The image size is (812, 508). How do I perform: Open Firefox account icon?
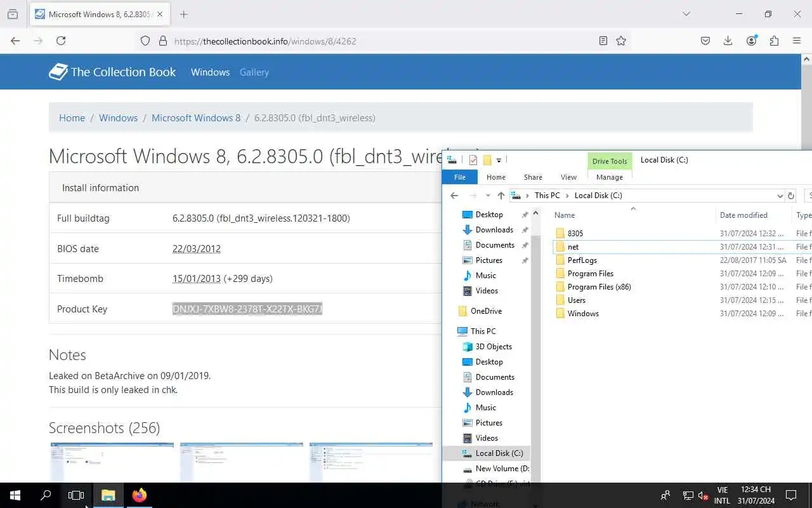(752, 41)
